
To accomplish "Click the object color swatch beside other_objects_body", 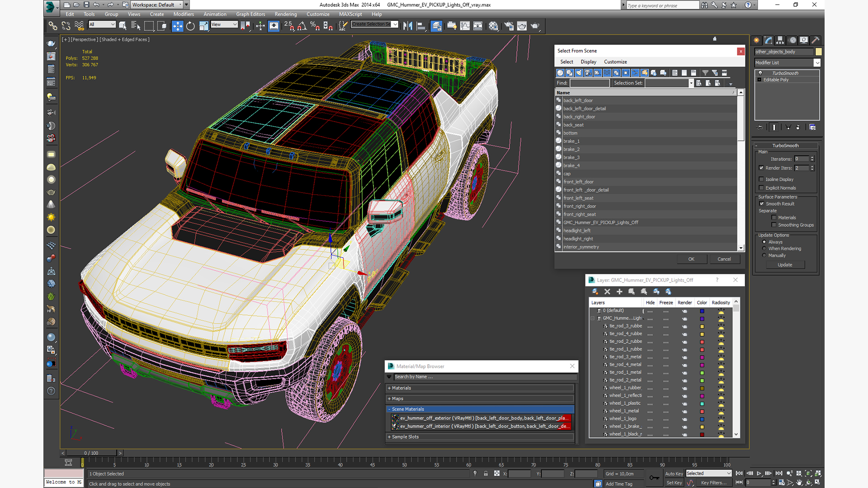I will [x=818, y=52].
